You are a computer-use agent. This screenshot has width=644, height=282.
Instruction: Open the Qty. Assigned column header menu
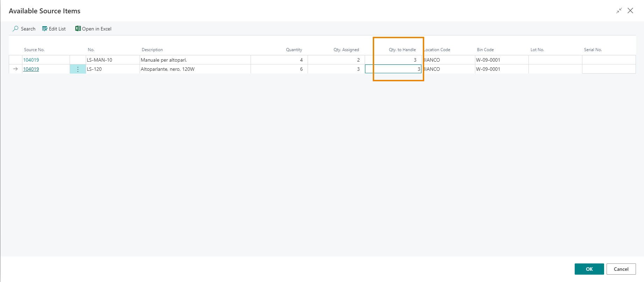coord(346,49)
